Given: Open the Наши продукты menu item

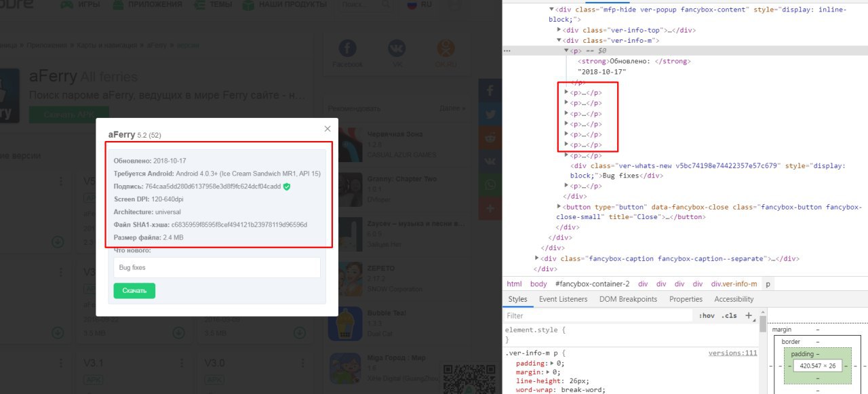Looking at the screenshot, I should tap(283, 4).
